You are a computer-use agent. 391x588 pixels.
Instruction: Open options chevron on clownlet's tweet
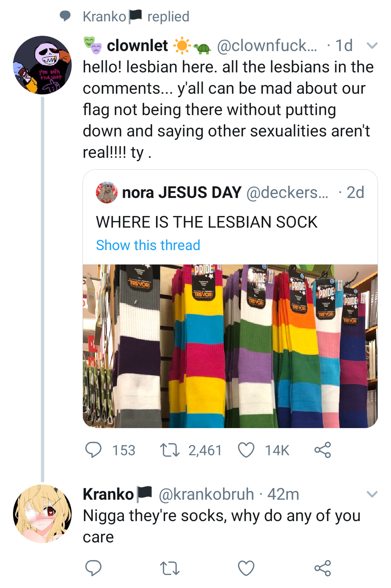[372, 46]
